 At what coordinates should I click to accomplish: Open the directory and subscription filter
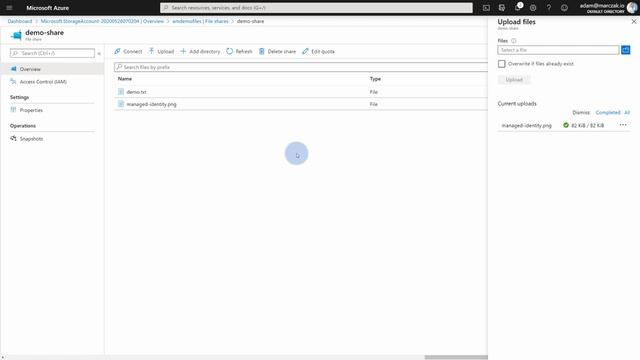tap(502, 8)
